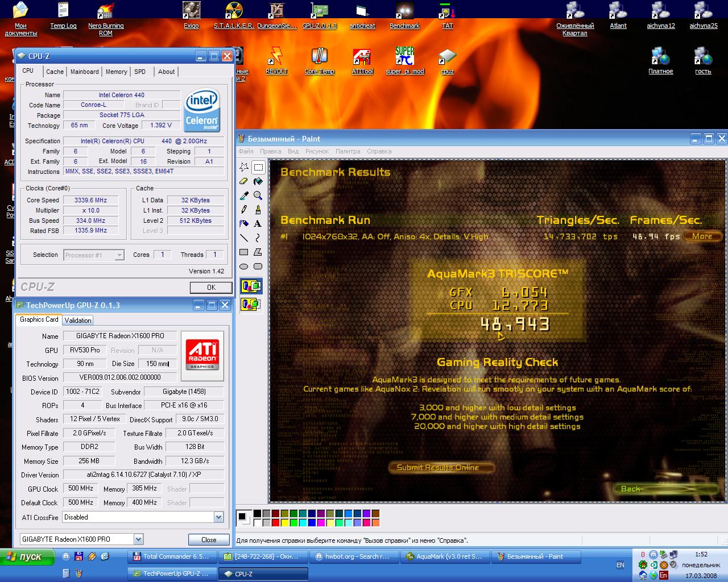Screen dimensions: 728x582
Task: Open the Палитра menu in Paint
Action: (x=348, y=151)
